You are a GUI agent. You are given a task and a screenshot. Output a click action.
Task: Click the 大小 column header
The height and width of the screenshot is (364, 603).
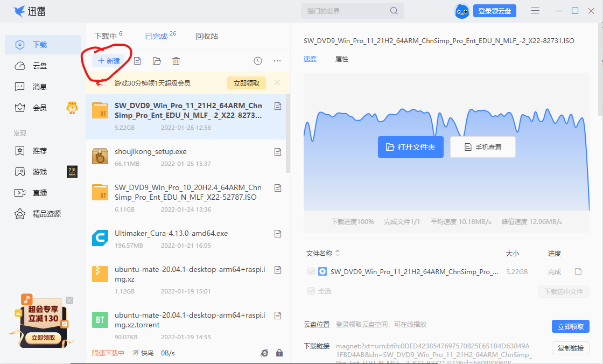[512, 253]
